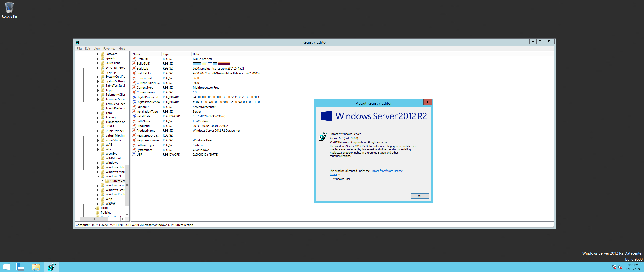Open the Favorites menu
This screenshot has width=644, height=272.
pos(109,49)
